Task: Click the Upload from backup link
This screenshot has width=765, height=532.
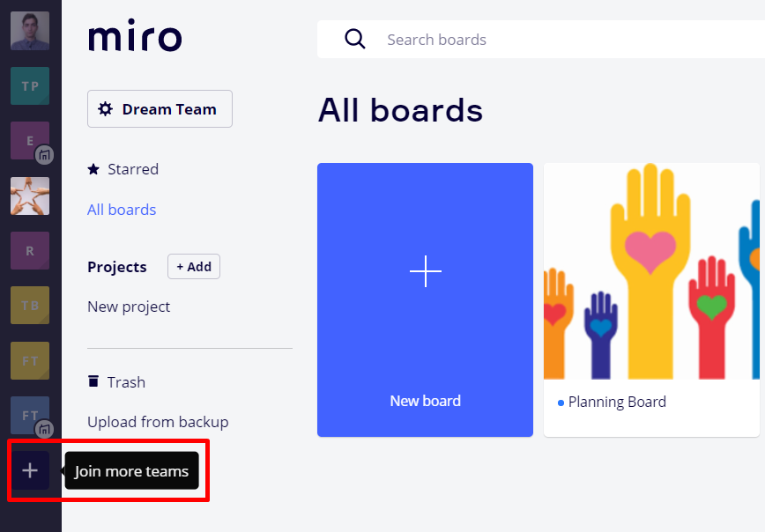Action: (x=158, y=422)
